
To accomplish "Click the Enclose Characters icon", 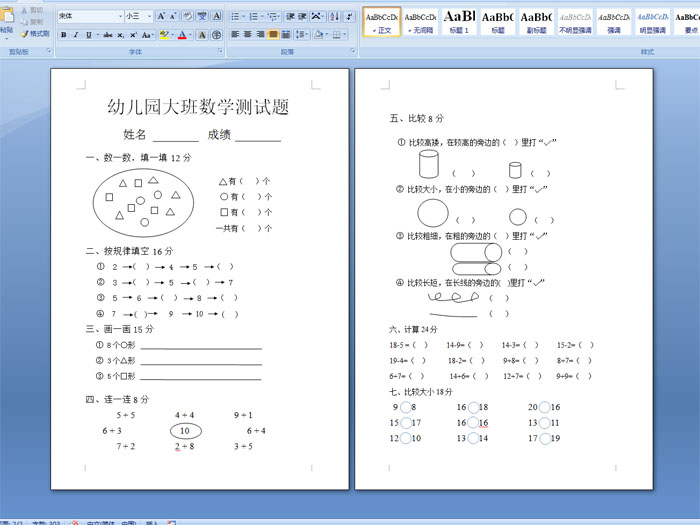I will [217, 34].
